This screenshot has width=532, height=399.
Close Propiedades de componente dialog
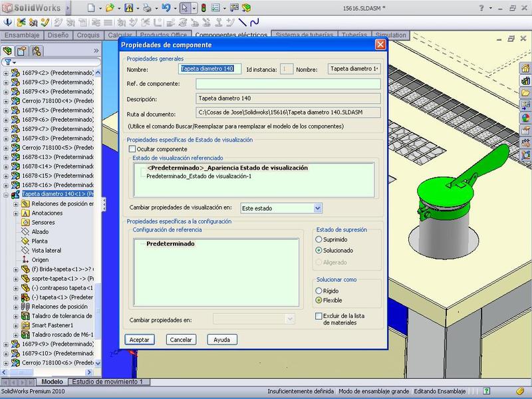click(380, 45)
